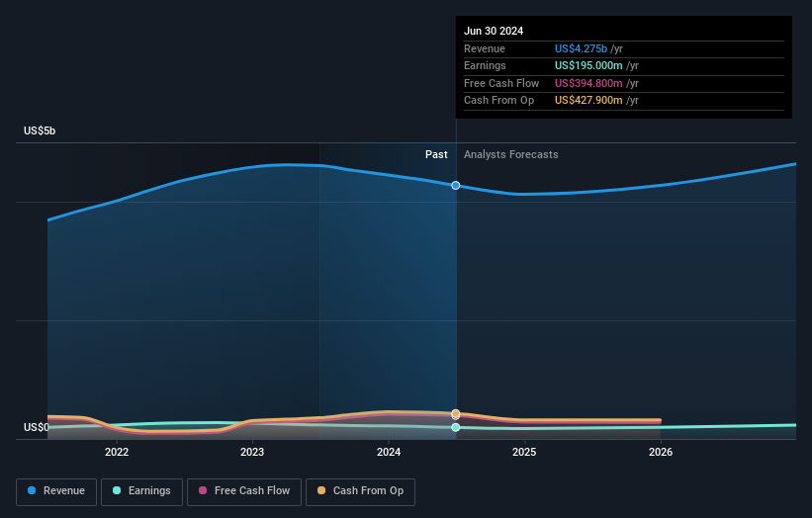This screenshot has height=518, width=812.
Task: Click the US$394.800m free cash flow value
Action: (x=588, y=83)
